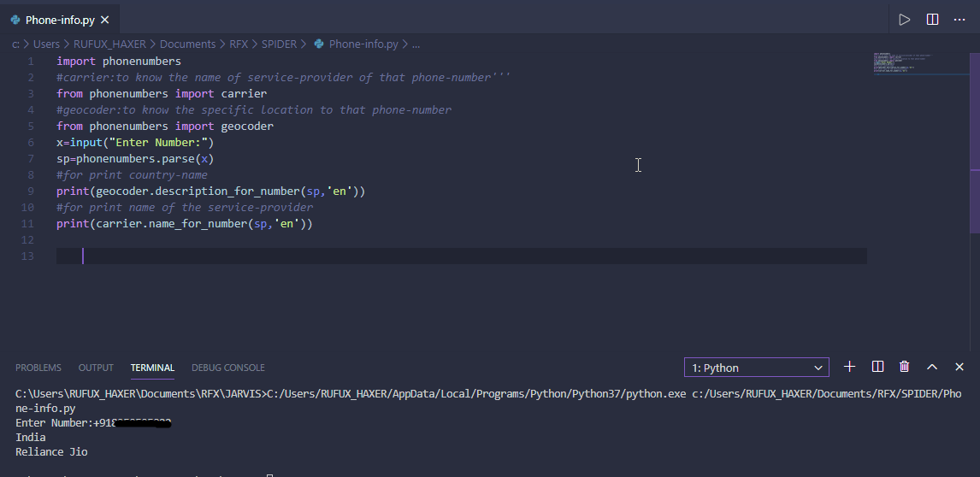Click line number 13 in gutter
This screenshot has height=477, width=980.
(27, 256)
